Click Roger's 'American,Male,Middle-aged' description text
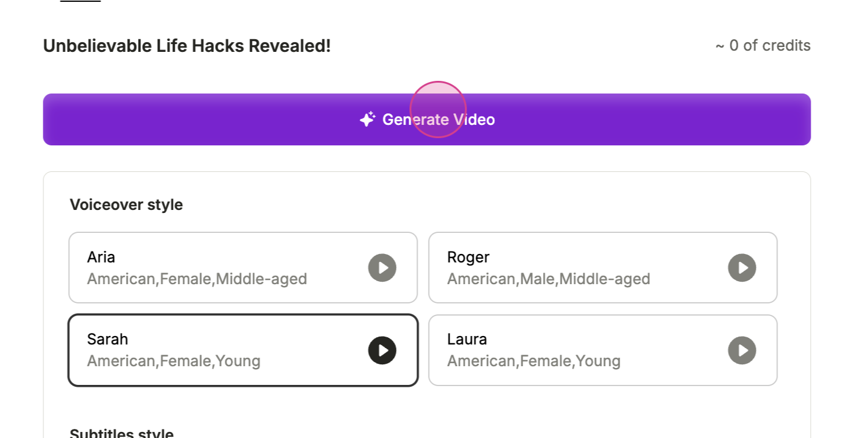Screen dimensions: 868x438 [549, 279]
